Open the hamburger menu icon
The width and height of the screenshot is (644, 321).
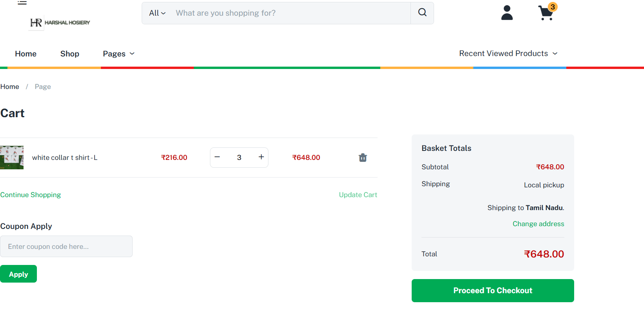pyautogui.click(x=22, y=3)
